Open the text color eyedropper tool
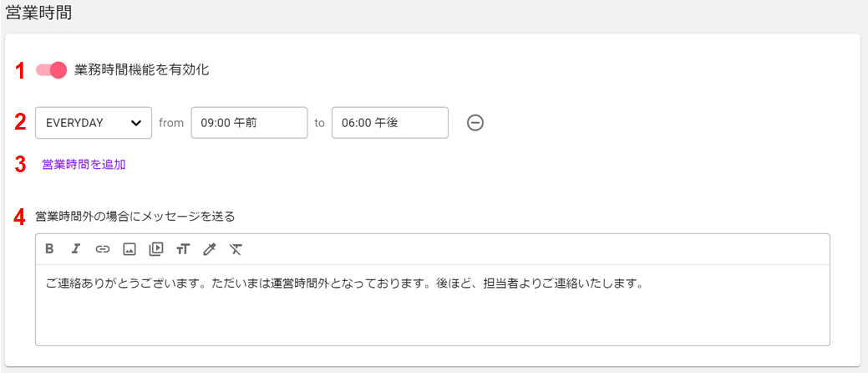 pos(209,250)
